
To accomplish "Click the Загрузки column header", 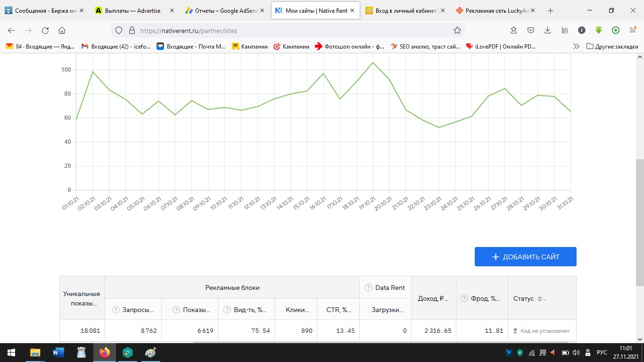I will point(386,310).
